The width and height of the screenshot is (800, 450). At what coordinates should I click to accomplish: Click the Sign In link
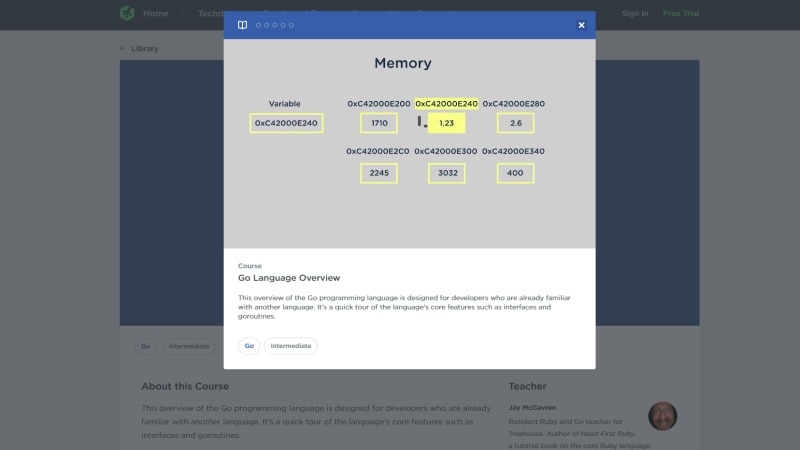tap(634, 13)
